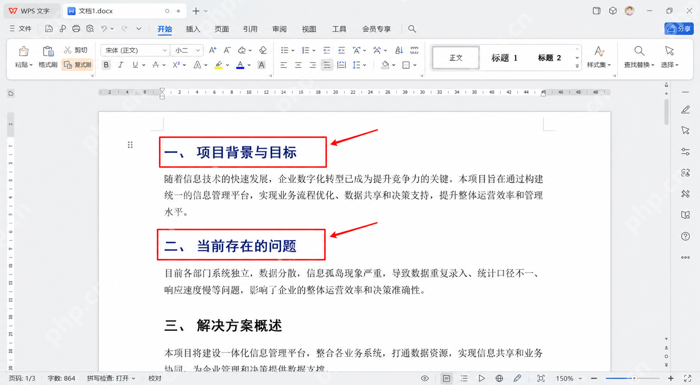The height and width of the screenshot is (385, 700).
Task: Toggle superscript X² formatting
Action: coord(176,65)
